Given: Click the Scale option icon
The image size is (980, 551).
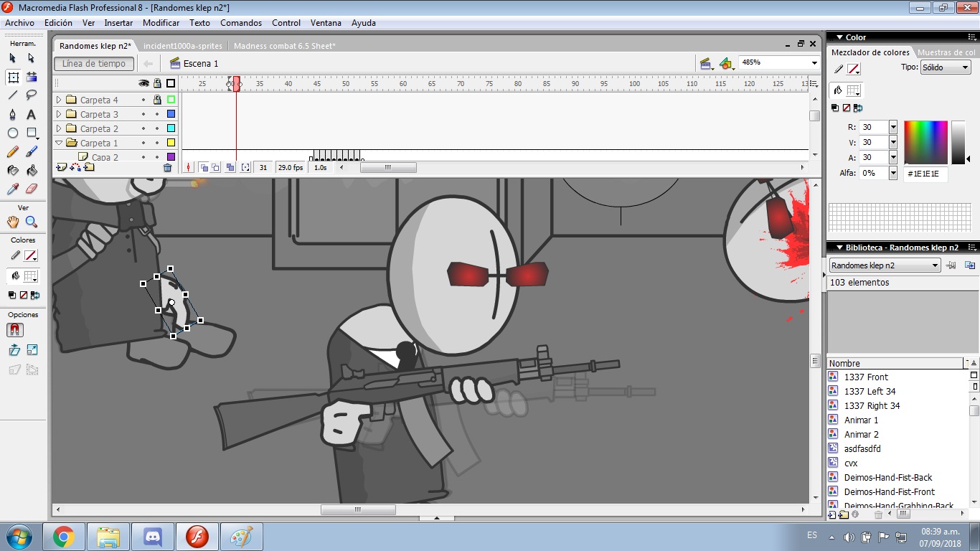Looking at the screenshot, I should click(x=32, y=350).
